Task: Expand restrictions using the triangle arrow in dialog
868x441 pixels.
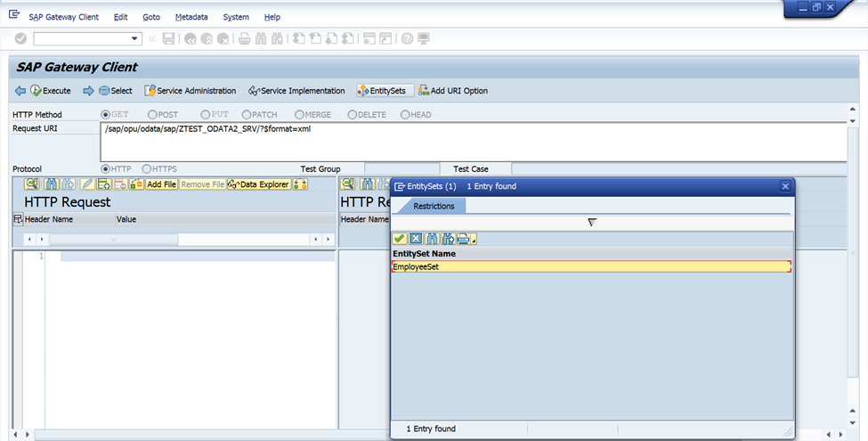Action: pyautogui.click(x=592, y=222)
